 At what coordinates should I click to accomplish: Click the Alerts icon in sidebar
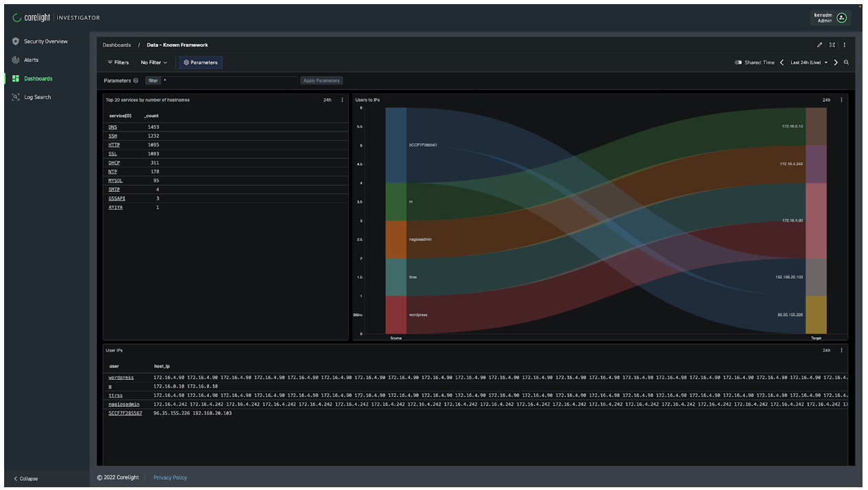[x=16, y=60]
